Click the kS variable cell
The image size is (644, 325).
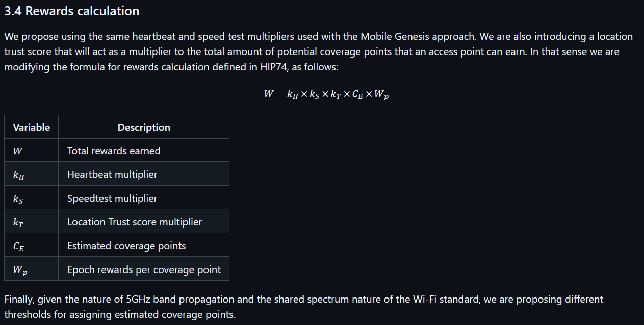[x=32, y=198]
